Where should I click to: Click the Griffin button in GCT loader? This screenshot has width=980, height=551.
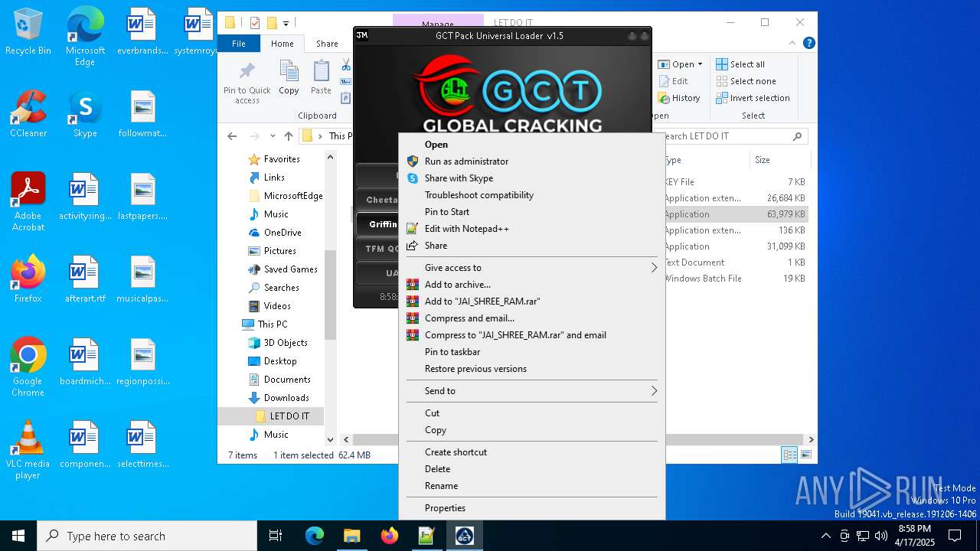378,224
